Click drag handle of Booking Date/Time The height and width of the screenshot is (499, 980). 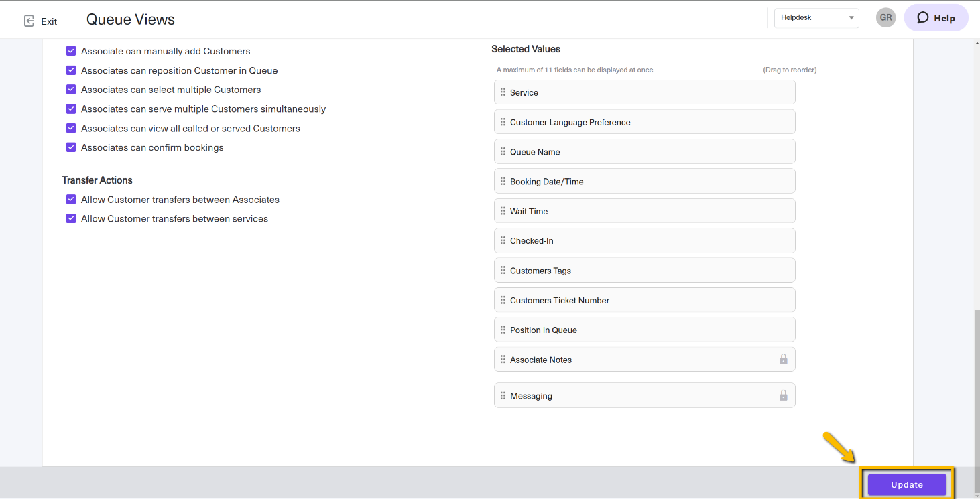point(503,181)
